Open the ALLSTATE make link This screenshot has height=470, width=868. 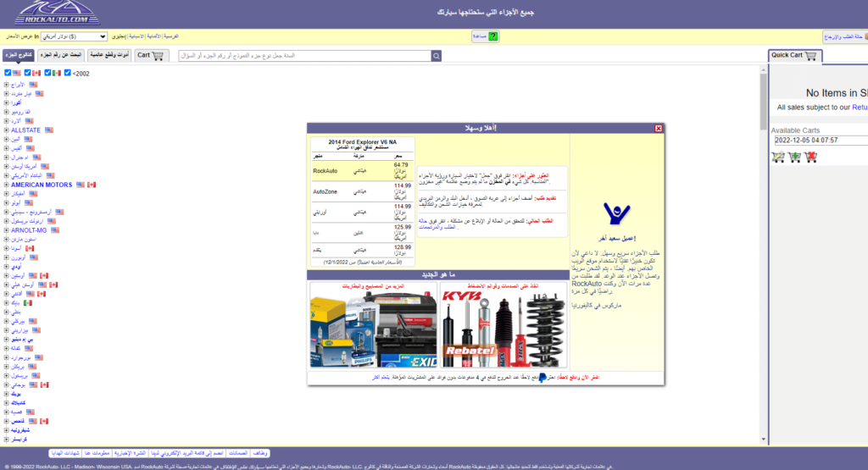coord(25,130)
